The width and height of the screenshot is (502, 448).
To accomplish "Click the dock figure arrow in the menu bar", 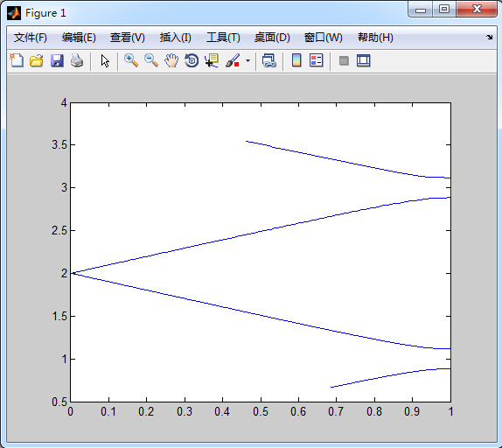I will point(489,37).
